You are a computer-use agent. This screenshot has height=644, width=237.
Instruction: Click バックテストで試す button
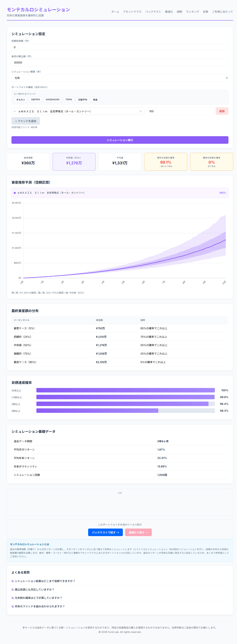105,533
